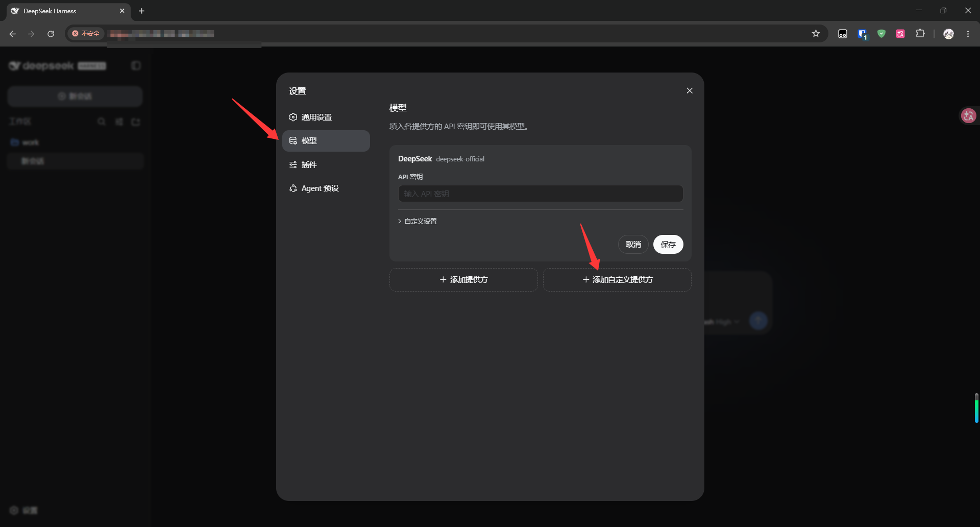Minimize the browser window
Image resolution: width=980 pixels, height=527 pixels.
[919, 10]
